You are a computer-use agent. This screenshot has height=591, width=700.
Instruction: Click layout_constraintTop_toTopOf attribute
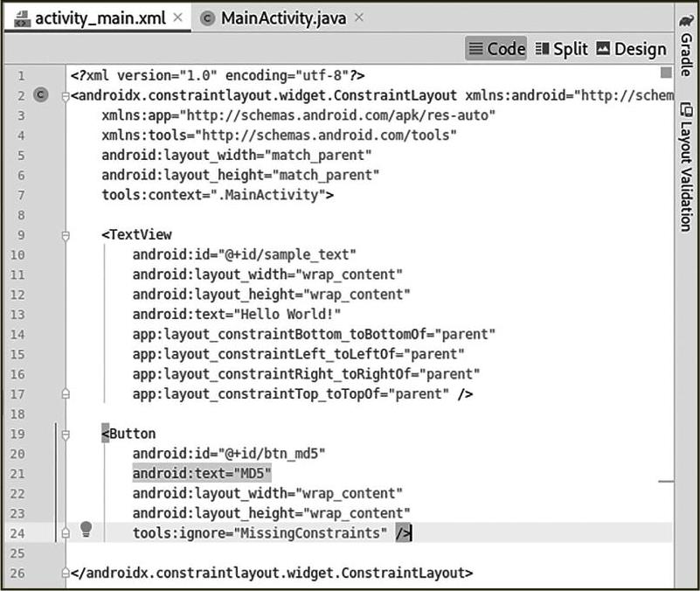(291, 394)
